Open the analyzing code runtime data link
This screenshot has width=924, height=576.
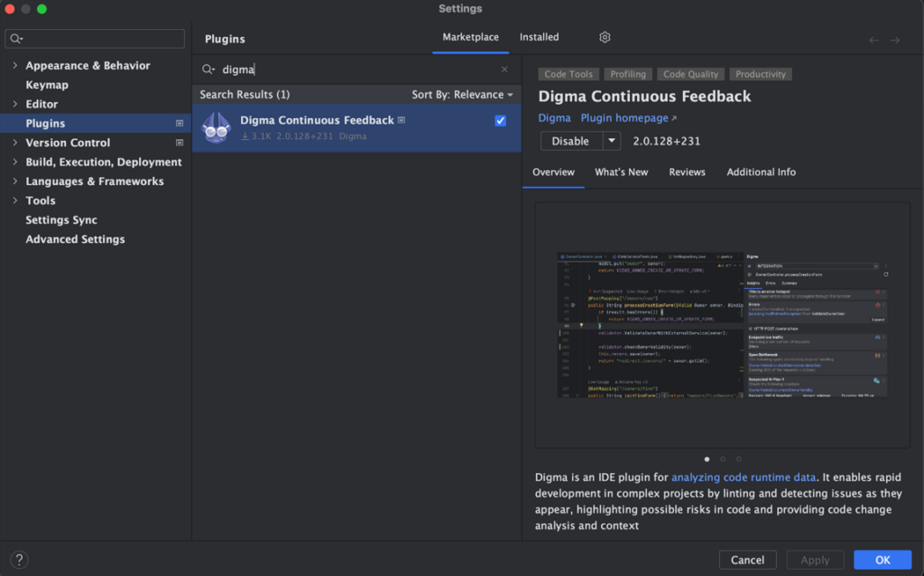click(744, 478)
